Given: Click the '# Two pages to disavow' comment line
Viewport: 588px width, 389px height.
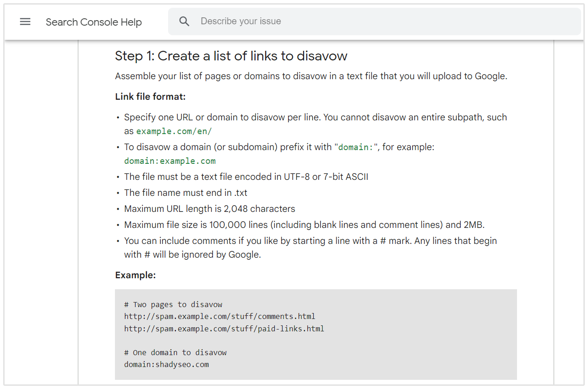Looking at the screenshot, I should (173, 304).
